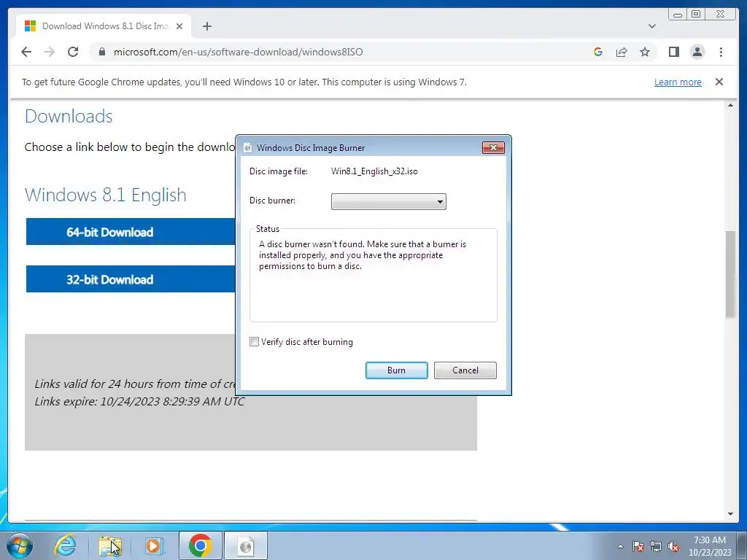Click the Links expire date text
The image size is (747, 560).
tap(139, 402)
